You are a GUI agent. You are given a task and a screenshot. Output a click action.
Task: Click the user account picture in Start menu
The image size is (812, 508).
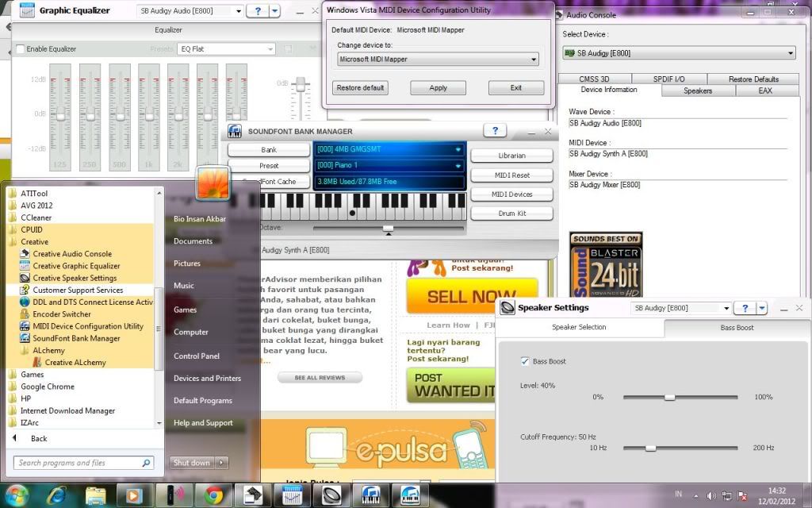pos(213,183)
